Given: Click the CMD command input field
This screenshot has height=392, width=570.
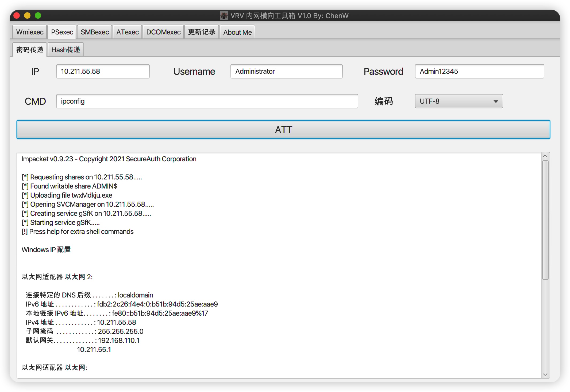Looking at the screenshot, I should 207,101.
